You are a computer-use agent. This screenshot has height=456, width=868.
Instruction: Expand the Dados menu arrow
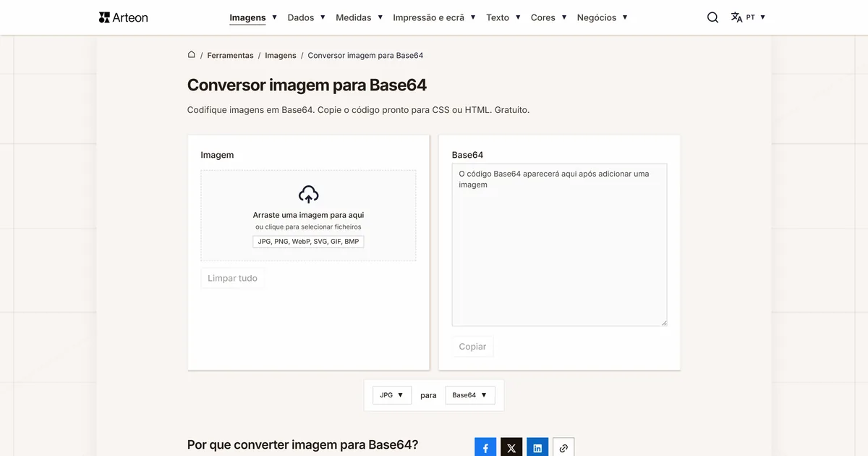[x=323, y=17]
